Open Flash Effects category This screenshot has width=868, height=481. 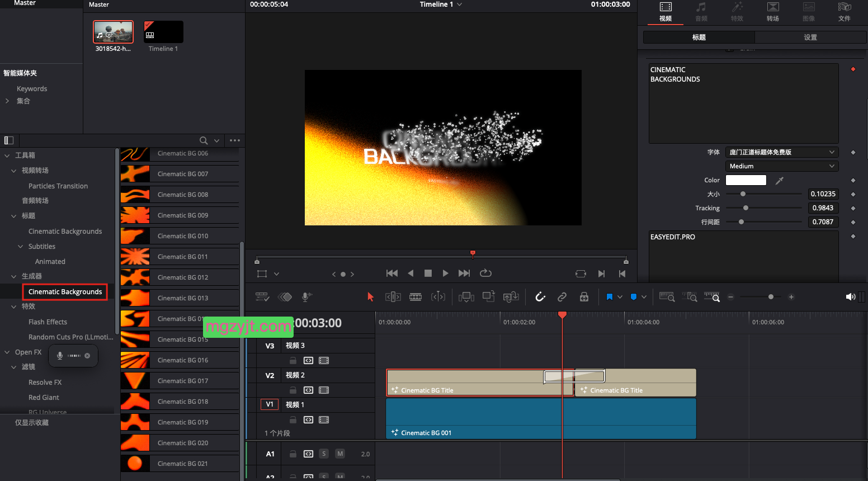point(48,322)
